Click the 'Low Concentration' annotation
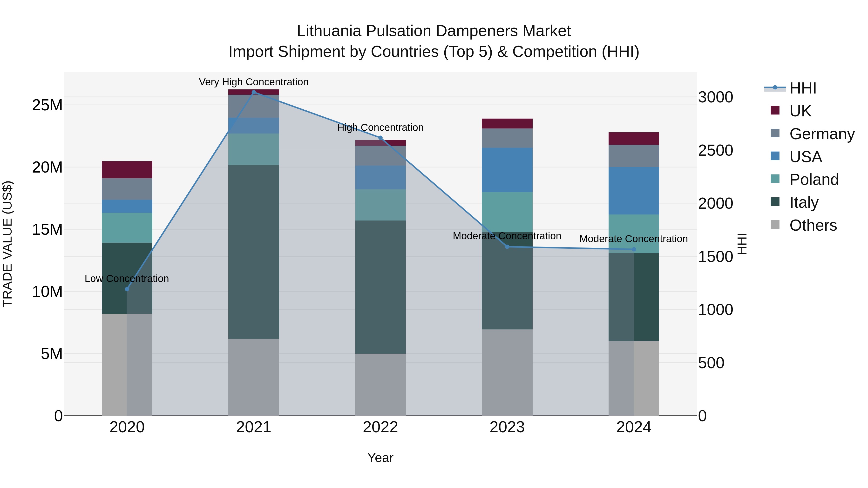The width and height of the screenshot is (868, 488). 127,279
